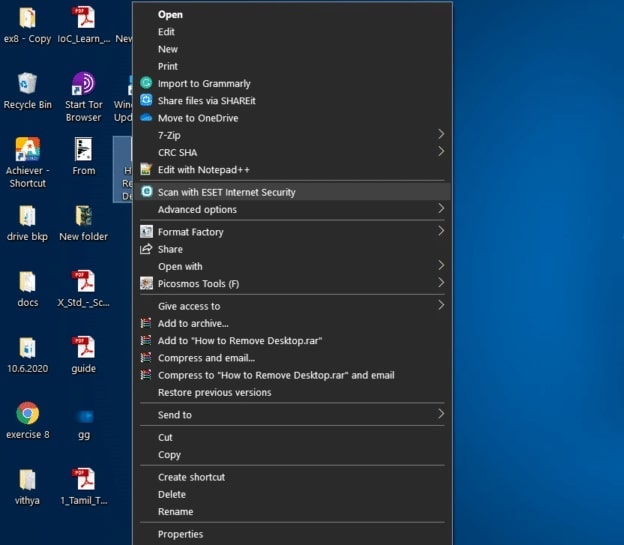This screenshot has width=624, height=545.
Task: Select the Recycle Bin icon
Action: click(27, 84)
